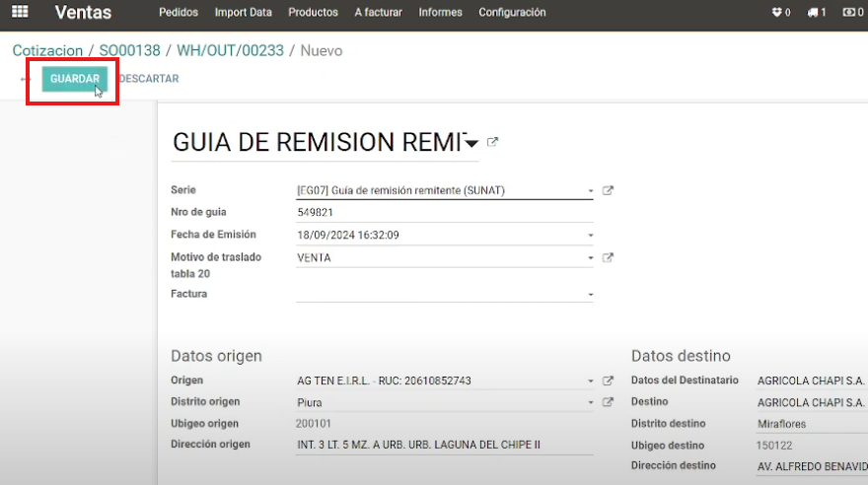The image size is (868, 485).
Task: Expand the Guia de Remision title dropdown
Action: tap(471, 143)
